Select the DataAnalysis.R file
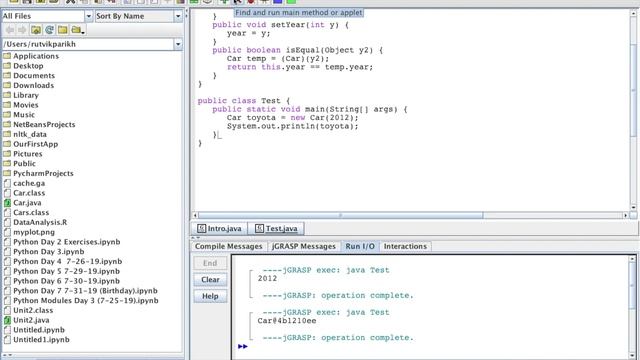This screenshot has height=360, width=640. pyautogui.click(x=40, y=222)
